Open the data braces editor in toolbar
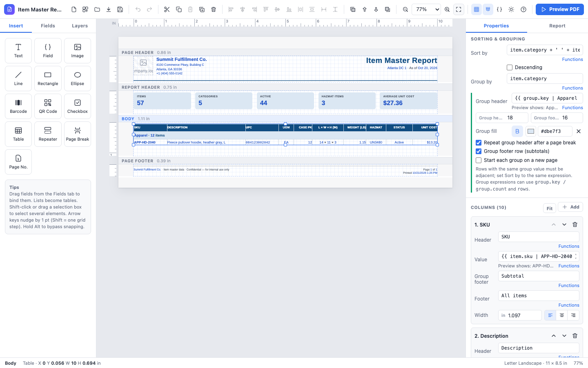The height and width of the screenshot is (368, 588). pos(499,9)
